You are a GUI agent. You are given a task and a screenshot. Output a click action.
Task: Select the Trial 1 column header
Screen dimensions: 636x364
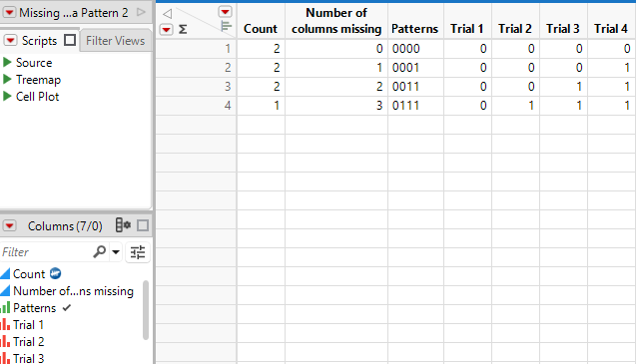(x=467, y=29)
